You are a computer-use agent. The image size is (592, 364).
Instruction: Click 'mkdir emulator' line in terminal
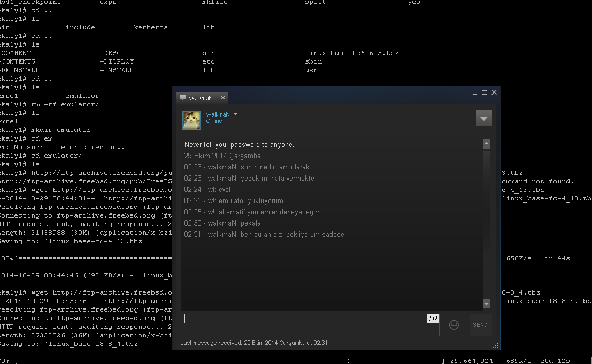pyautogui.click(x=60, y=130)
